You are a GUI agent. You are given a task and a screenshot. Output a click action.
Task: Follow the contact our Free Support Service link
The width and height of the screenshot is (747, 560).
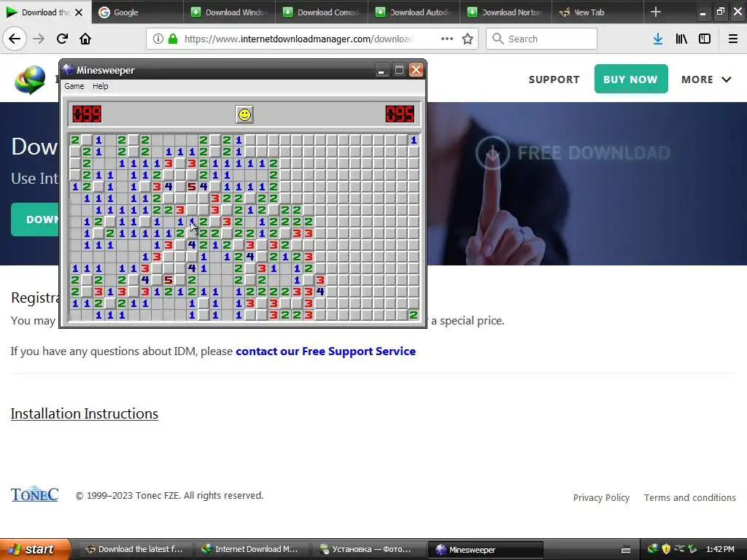[x=325, y=351]
